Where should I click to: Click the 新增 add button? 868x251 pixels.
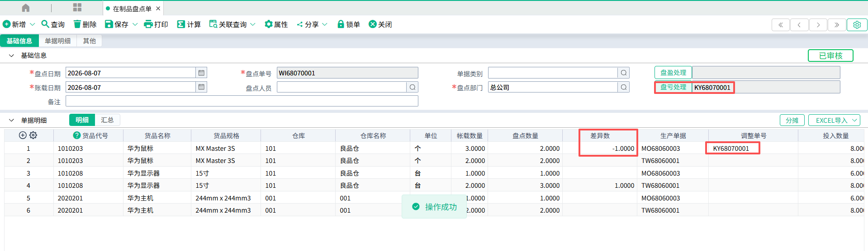point(14,24)
